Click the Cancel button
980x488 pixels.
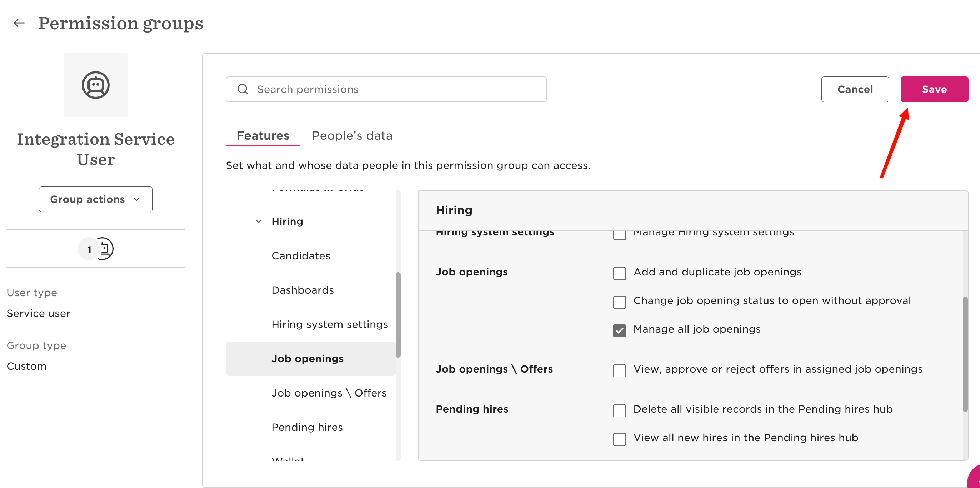855,89
